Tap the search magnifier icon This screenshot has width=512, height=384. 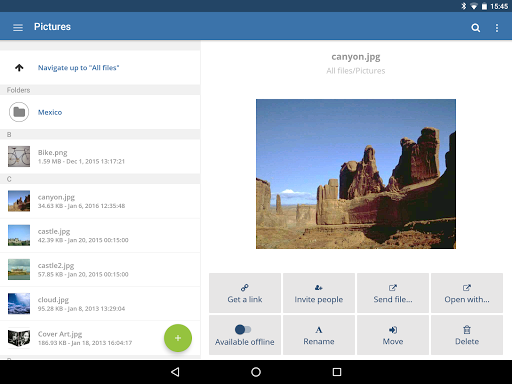[476, 28]
